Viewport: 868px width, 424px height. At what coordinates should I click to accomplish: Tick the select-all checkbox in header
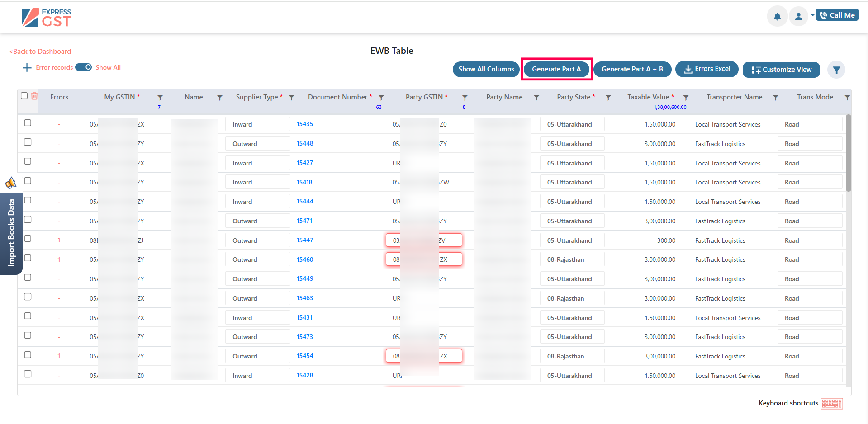[x=24, y=96]
